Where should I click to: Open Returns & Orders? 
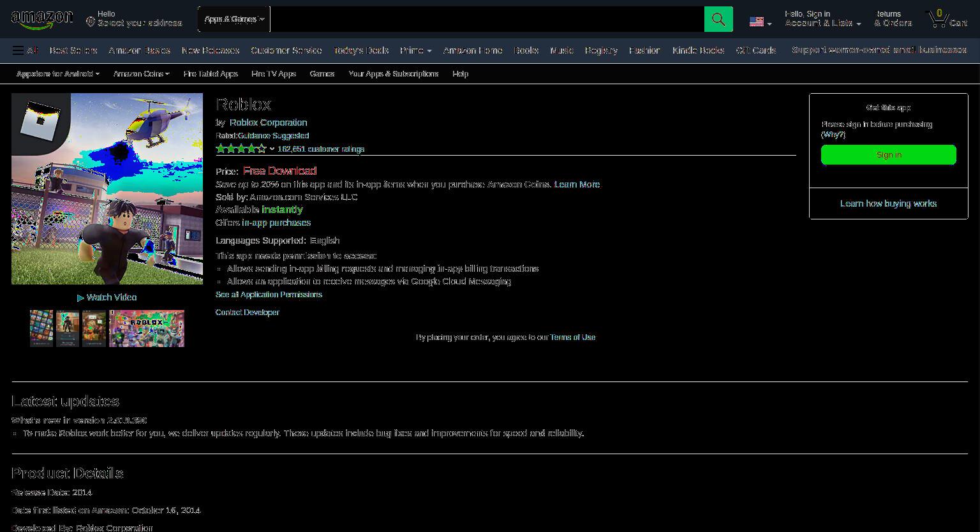893,18
